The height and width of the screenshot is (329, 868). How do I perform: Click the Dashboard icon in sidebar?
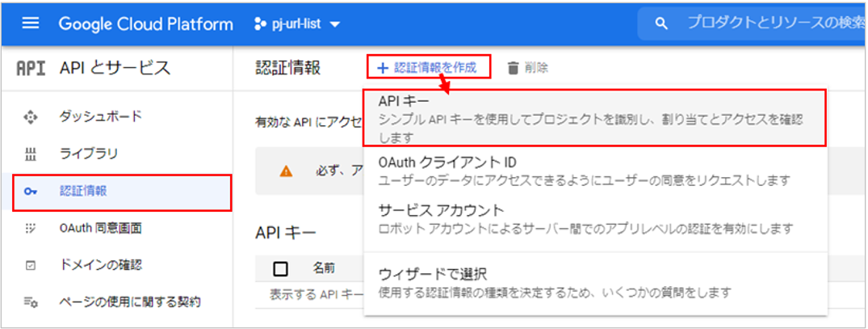pos(31,117)
